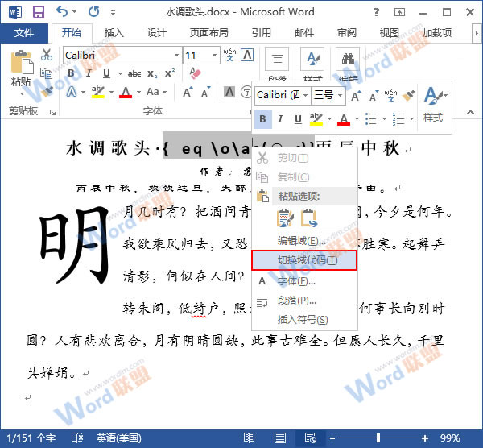Click the ribbon Copy icon
The image size is (483, 448).
(46, 73)
